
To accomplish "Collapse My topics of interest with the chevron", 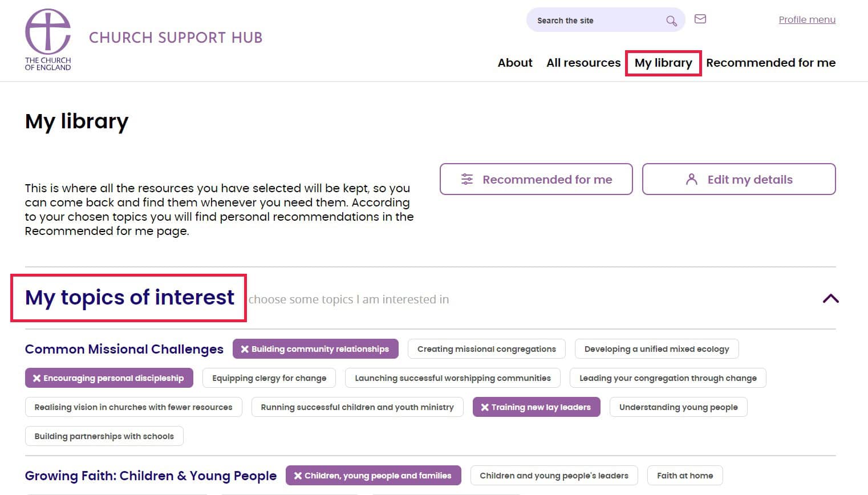I will coord(831,298).
